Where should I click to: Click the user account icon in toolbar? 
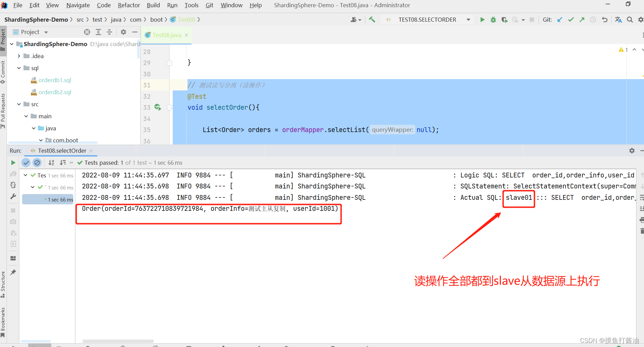(356, 20)
